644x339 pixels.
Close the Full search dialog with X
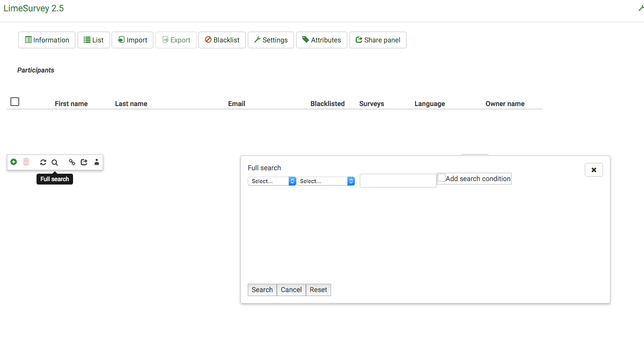594,170
